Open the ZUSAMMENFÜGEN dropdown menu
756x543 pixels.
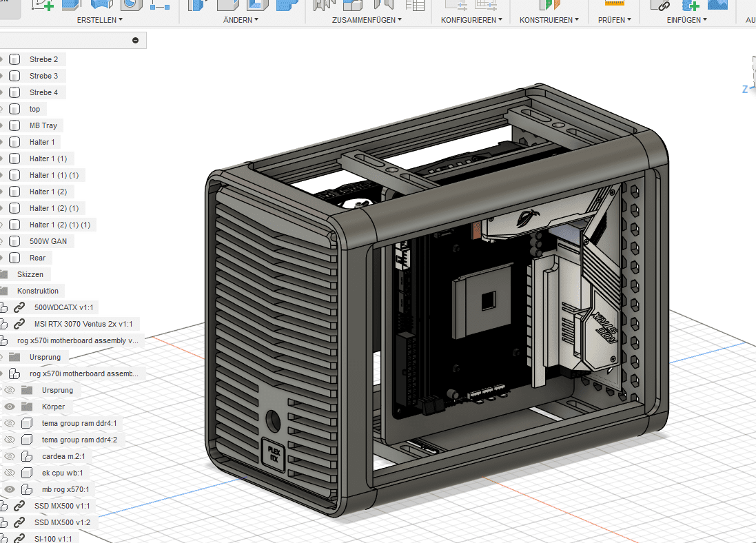pyautogui.click(x=367, y=20)
